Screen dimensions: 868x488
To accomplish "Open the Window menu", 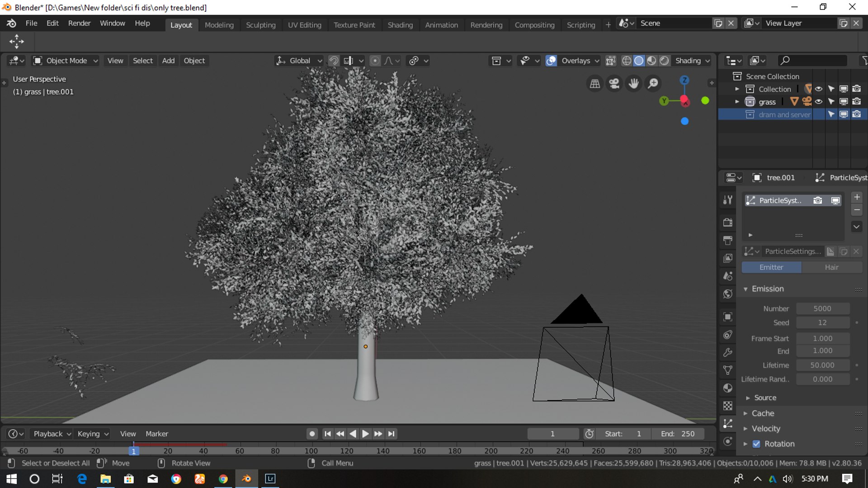I will [112, 23].
